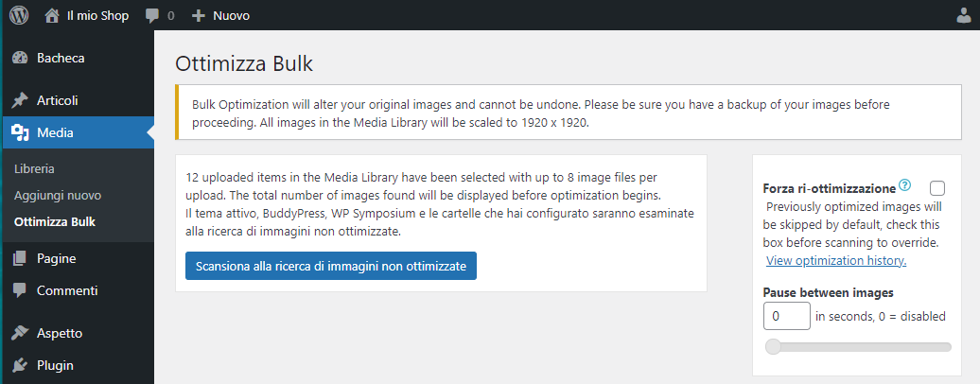Select Aggiungi nuovo under Media
This screenshot has width=980, height=384.
click(x=58, y=195)
